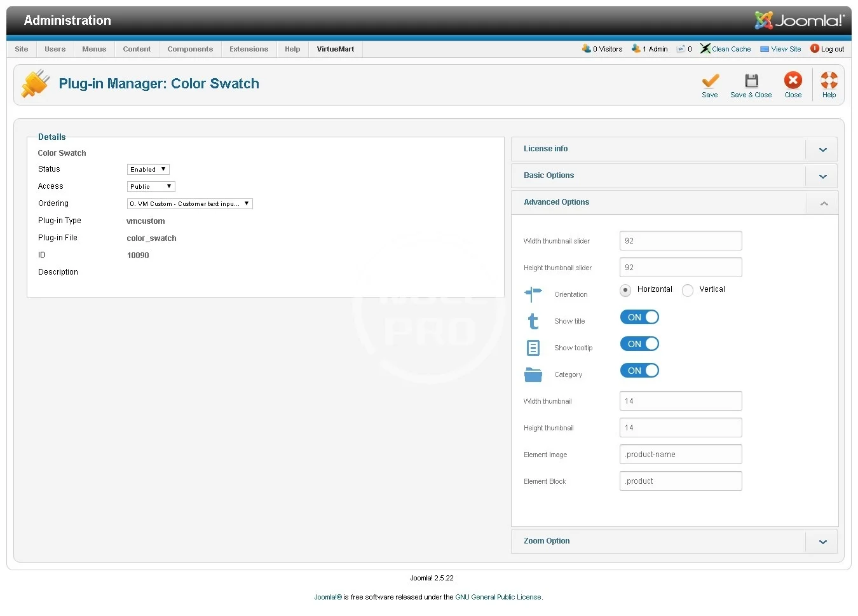
Task: Select the Vertical orientation radio button
Action: (688, 291)
